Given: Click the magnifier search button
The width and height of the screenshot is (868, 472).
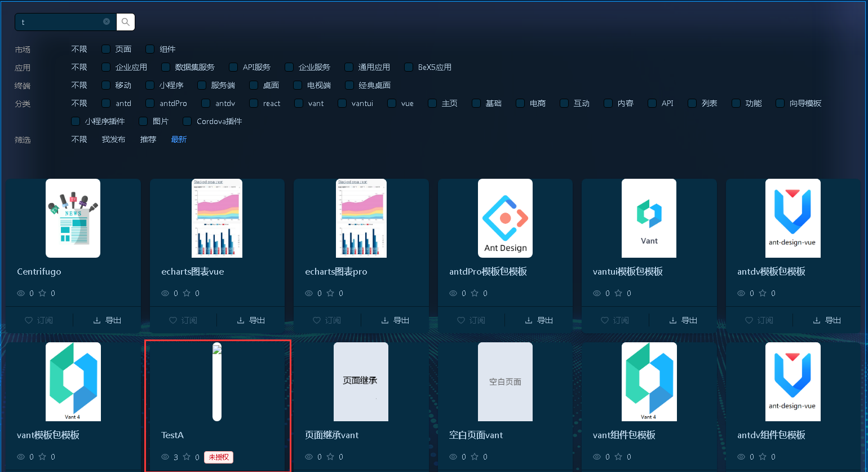Looking at the screenshot, I should 126,22.
